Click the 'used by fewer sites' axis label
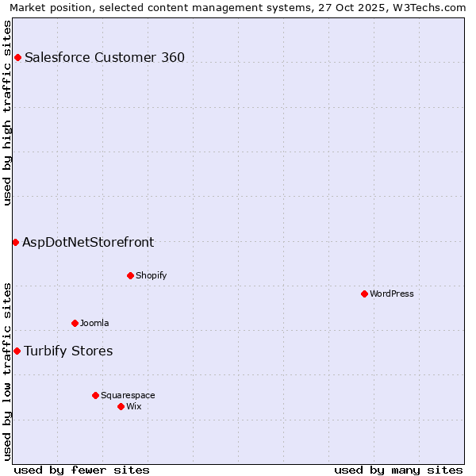Image resolution: width=476 pixels, height=476 pixels. [82, 470]
